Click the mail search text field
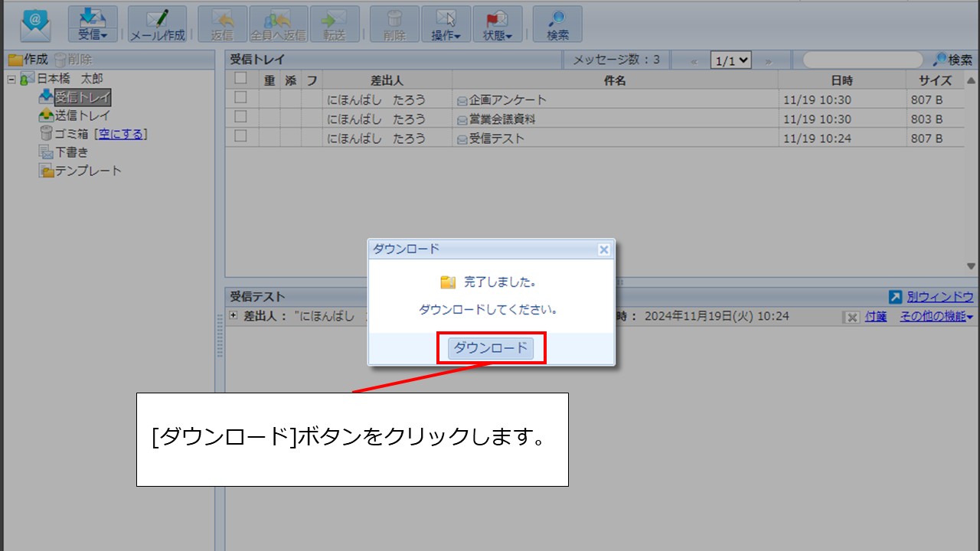This screenshot has height=551, width=980. point(862,60)
